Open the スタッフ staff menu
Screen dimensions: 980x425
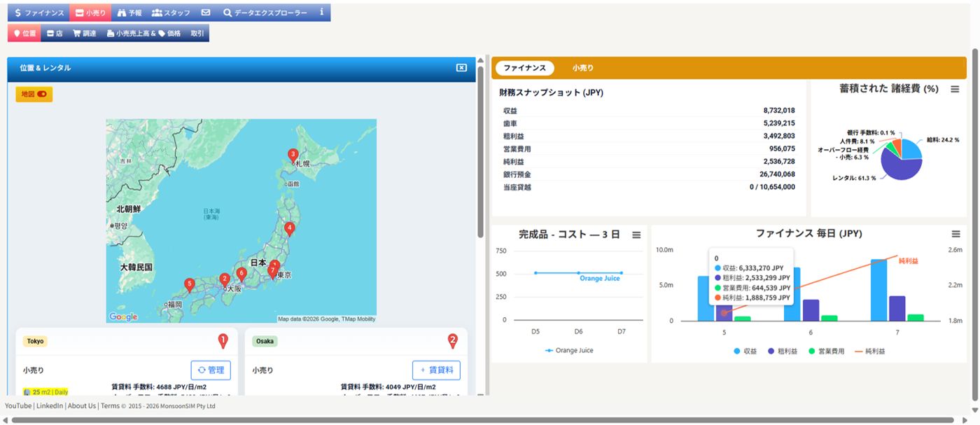point(171,13)
